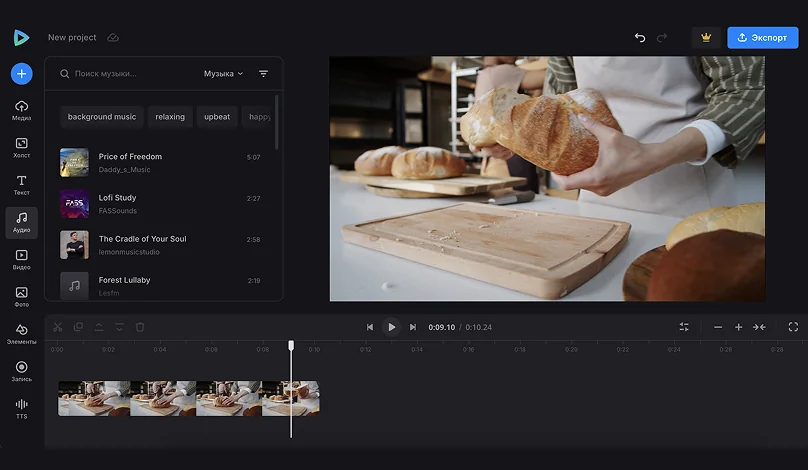Open the Текст panel
This screenshot has width=808, height=470.
[x=22, y=185]
